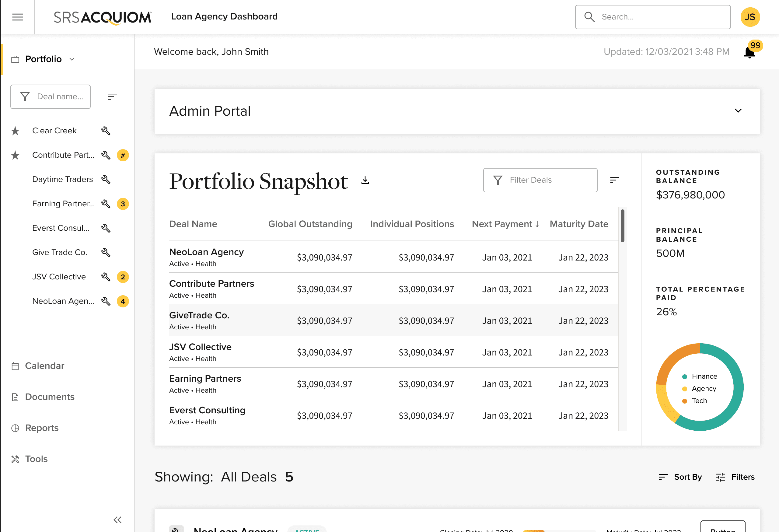
Task: Click wrench icon next to Clear Creek
Action: click(x=106, y=131)
